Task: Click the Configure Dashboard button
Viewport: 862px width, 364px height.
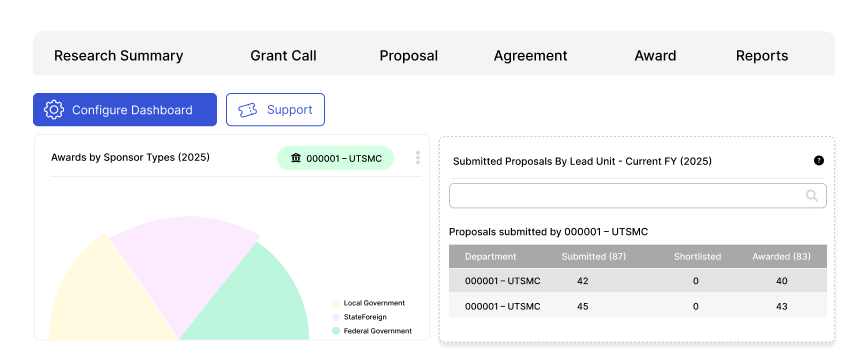Action: click(125, 109)
